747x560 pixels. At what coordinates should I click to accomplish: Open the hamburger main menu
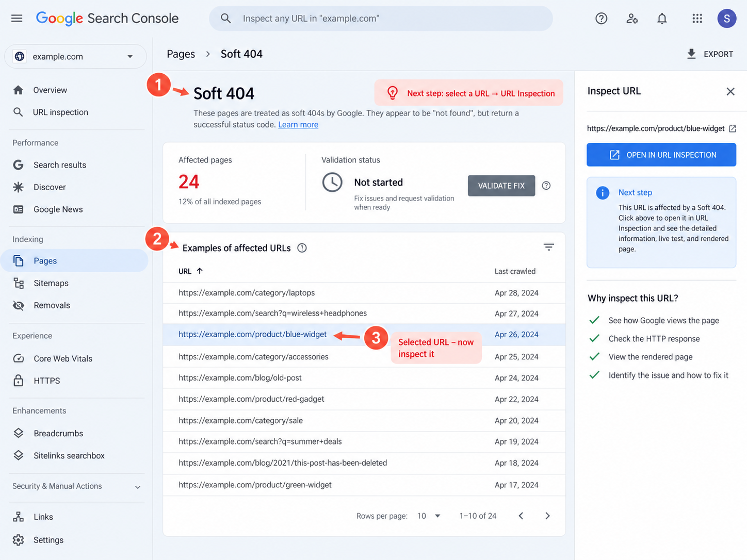[x=17, y=19]
